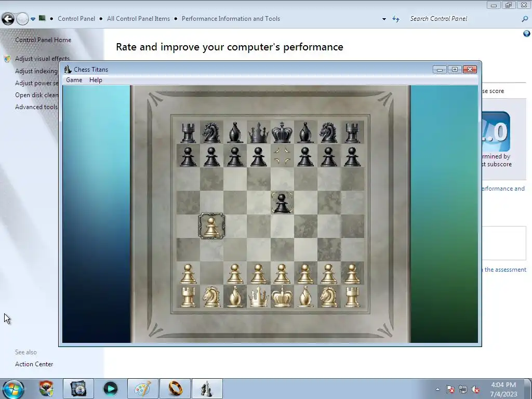Image resolution: width=532 pixels, height=399 pixels.
Task: Open the media player taskbar icon
Action: click(110, 389)
